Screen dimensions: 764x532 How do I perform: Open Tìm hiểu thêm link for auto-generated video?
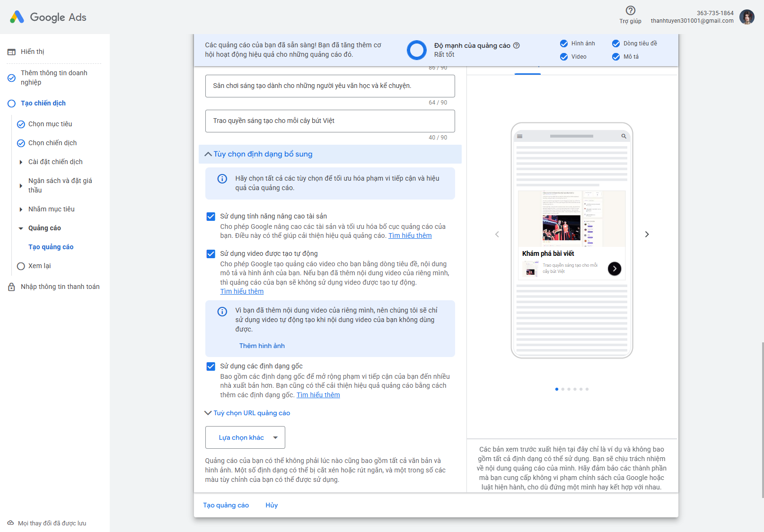[242, 291]
